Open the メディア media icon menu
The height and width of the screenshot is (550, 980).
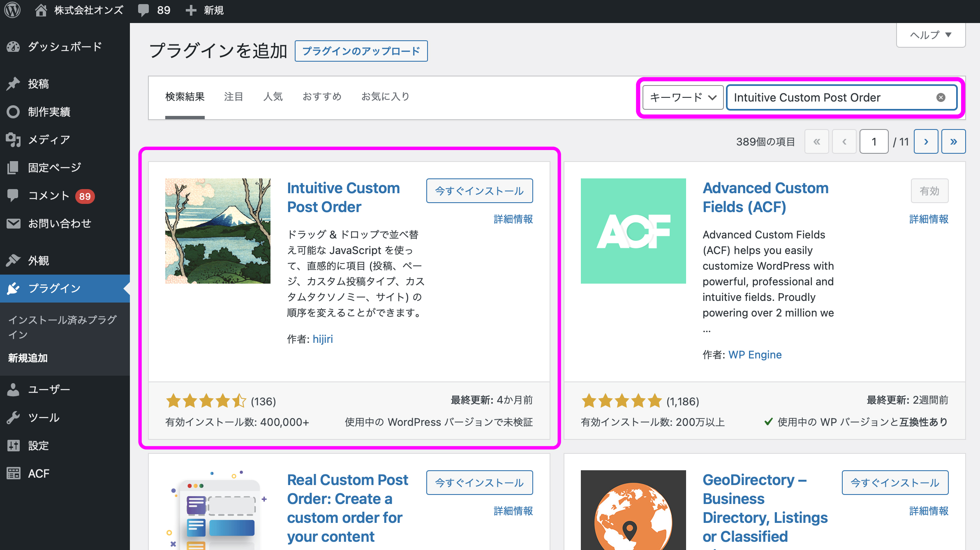(x=13, y=140)
